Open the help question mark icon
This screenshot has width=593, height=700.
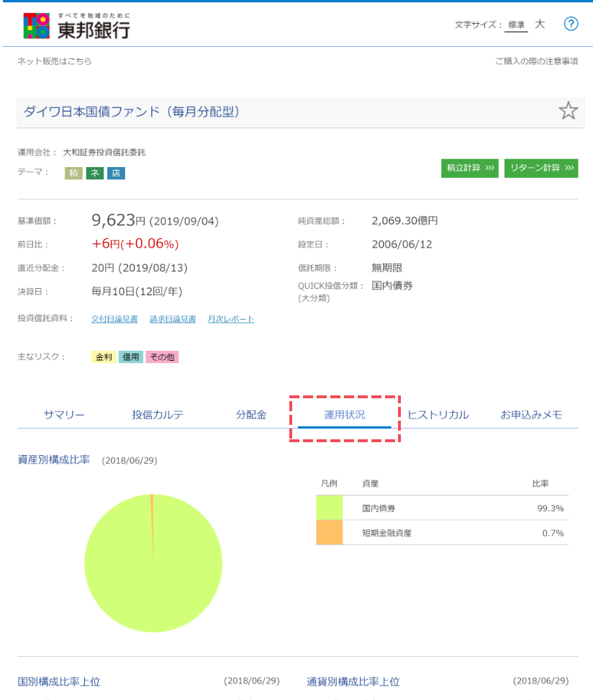pyautogui.click(x=571, y=24)
